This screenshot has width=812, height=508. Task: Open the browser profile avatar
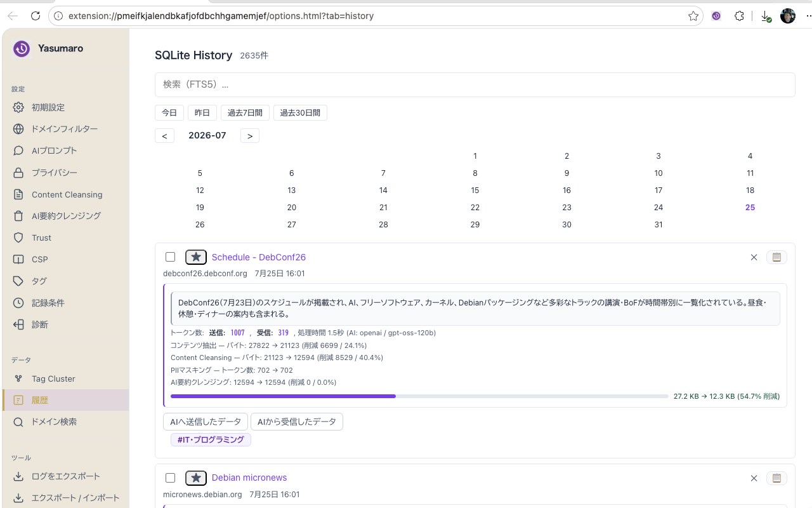788,16
